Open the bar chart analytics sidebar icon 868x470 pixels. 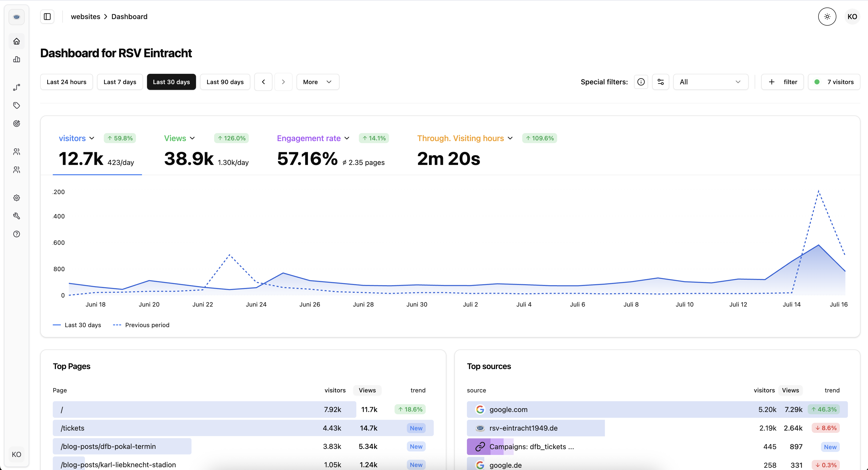(x=17, y=59)
